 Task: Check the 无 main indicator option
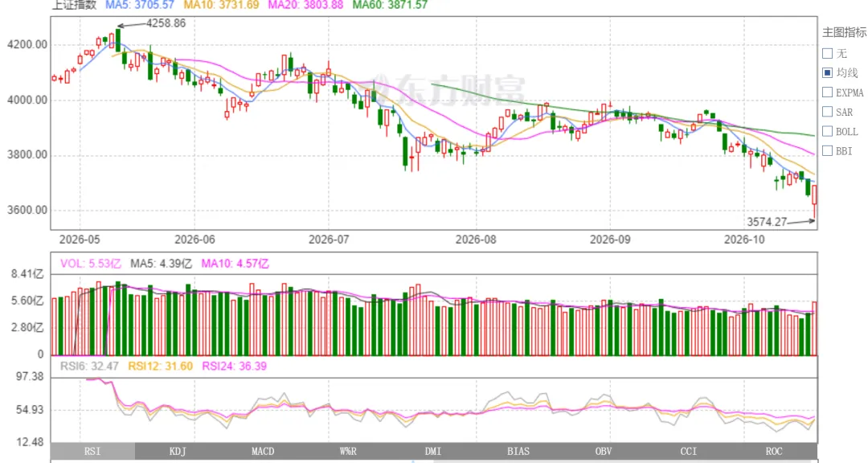pos(828,53)
